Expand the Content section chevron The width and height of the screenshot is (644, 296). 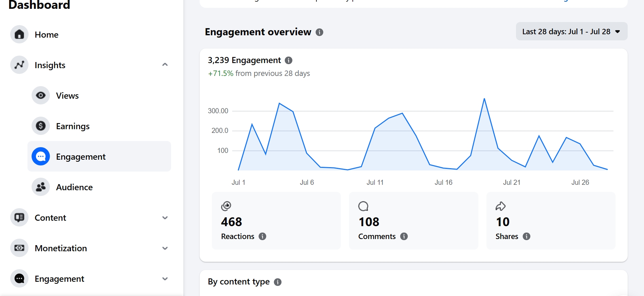[165, 218]
